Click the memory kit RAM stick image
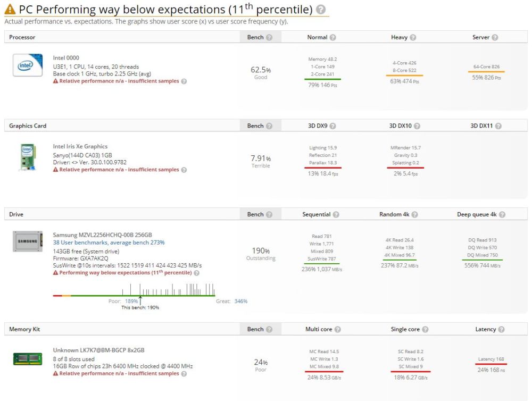532x401 pixels. [x=28, y=359]
